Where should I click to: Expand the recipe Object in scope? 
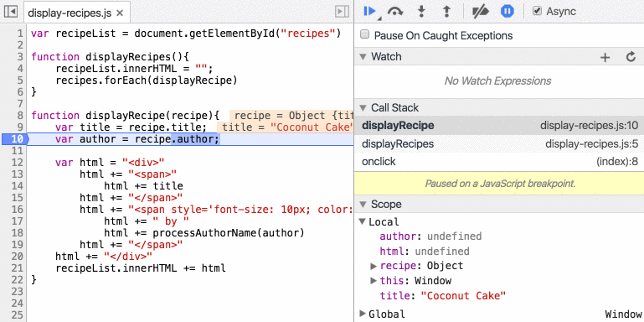[x=374, y=266]
